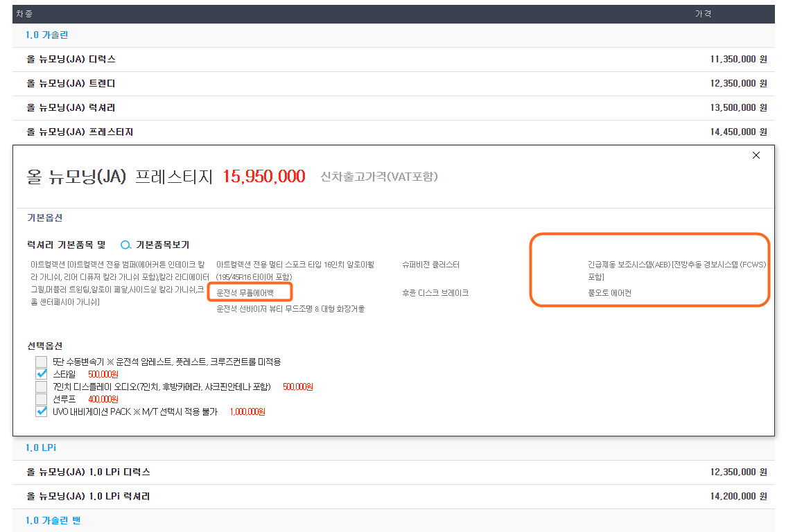
Task: Click the UVO 1,000,000원 price
Action: click(247, 411)
